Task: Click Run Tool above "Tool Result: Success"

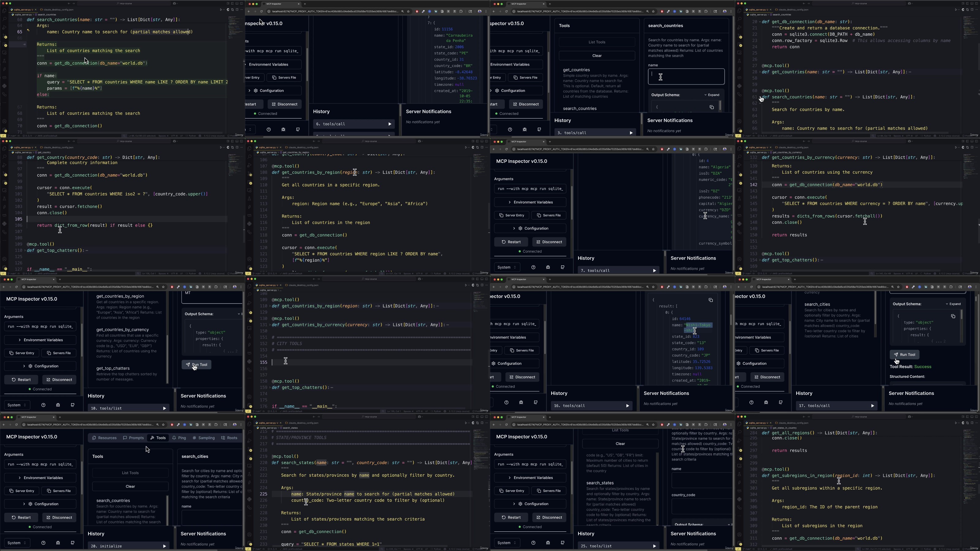Action: pos(904,354)
